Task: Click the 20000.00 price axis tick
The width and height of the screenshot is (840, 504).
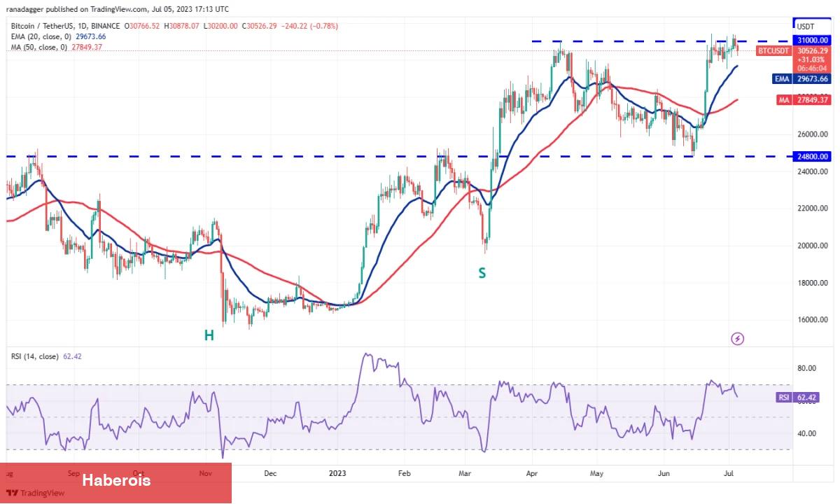Action: pos(813,246)
